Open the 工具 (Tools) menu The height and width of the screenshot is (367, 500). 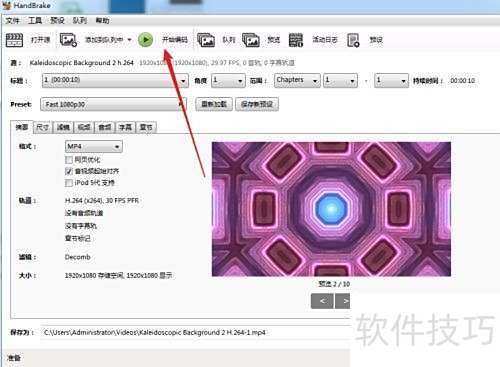pyautogui.click(x=35, y=21)
